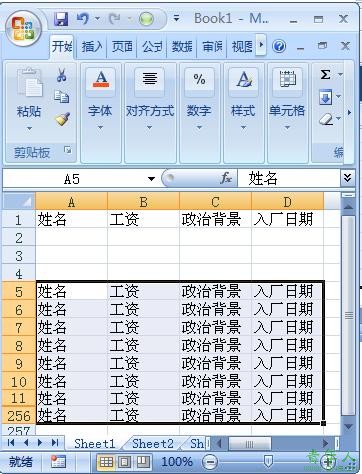Switch to Sheet2 worksheet tab
362x474 pixels.
coord(153,444)
